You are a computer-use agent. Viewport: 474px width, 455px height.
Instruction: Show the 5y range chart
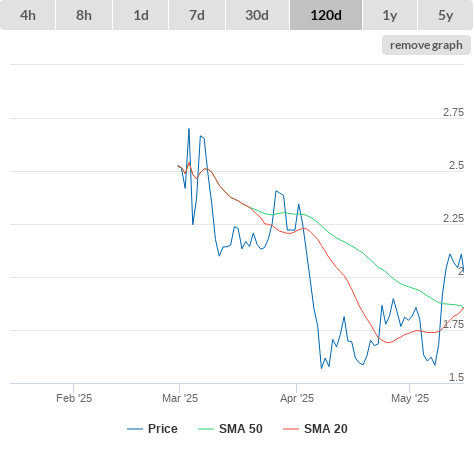446,15
